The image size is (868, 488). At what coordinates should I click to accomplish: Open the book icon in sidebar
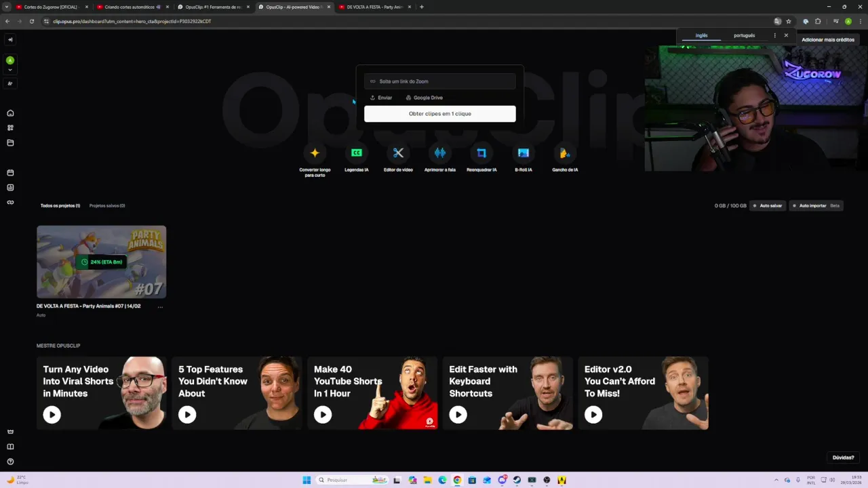coord(10,447)
